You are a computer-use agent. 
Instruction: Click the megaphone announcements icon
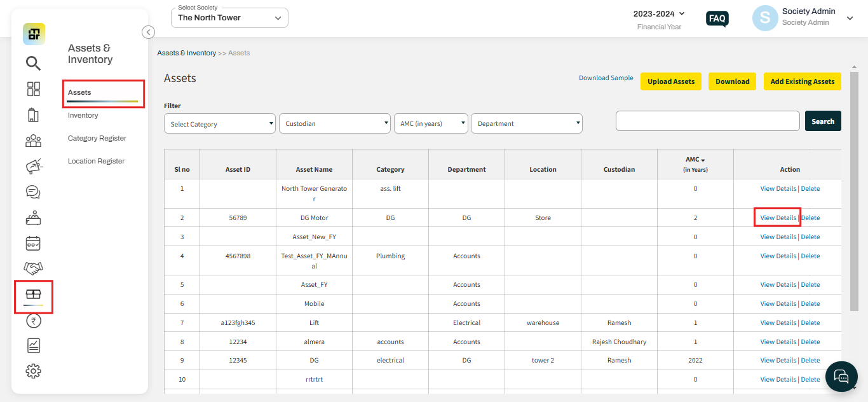[33, 166]
